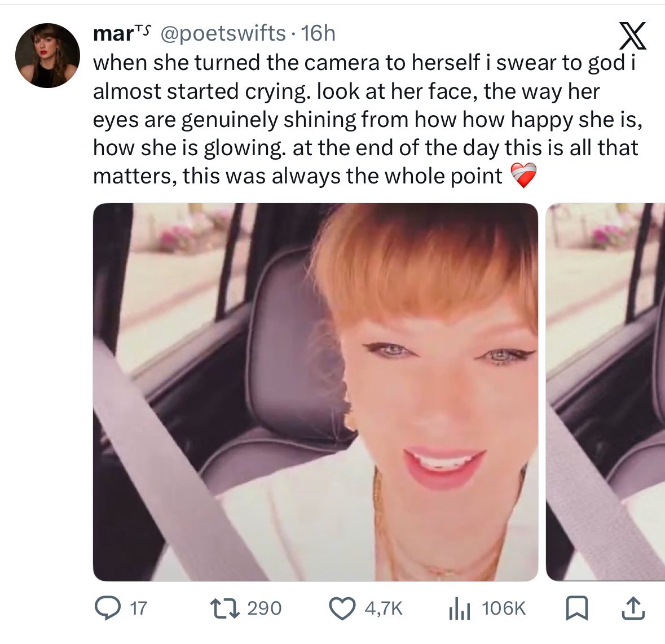
Task: Click the display name "mar"
Action: [x=112, y=34]
